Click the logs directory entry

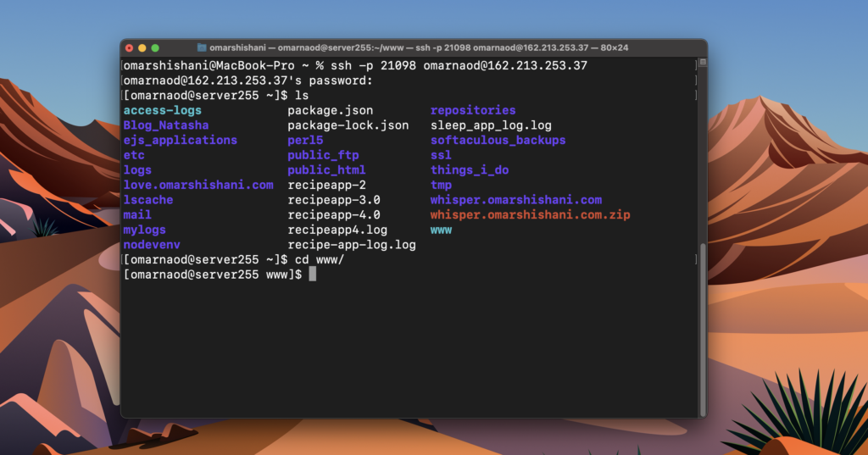tap(137, 170)
